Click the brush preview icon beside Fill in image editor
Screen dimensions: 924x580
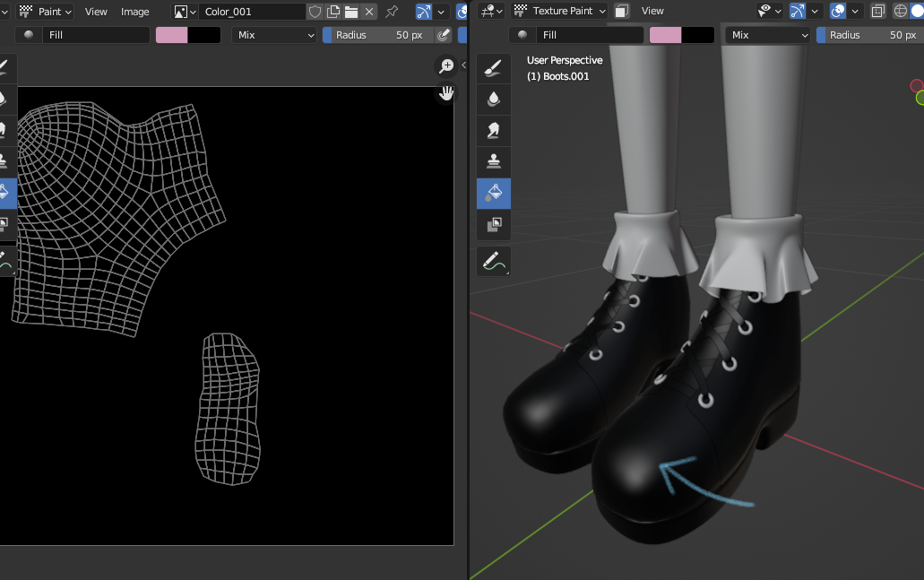[x=29, y=35]
